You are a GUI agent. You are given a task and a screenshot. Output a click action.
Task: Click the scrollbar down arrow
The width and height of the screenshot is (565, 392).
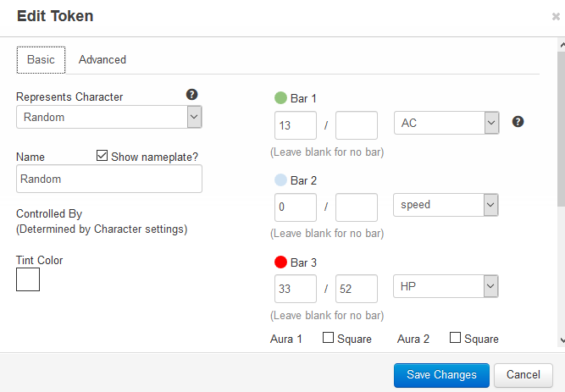pyautogui.click(x=562, y=340)
